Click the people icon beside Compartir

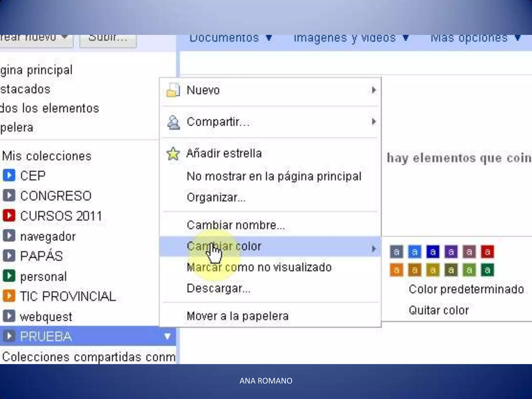coord(174,122)
